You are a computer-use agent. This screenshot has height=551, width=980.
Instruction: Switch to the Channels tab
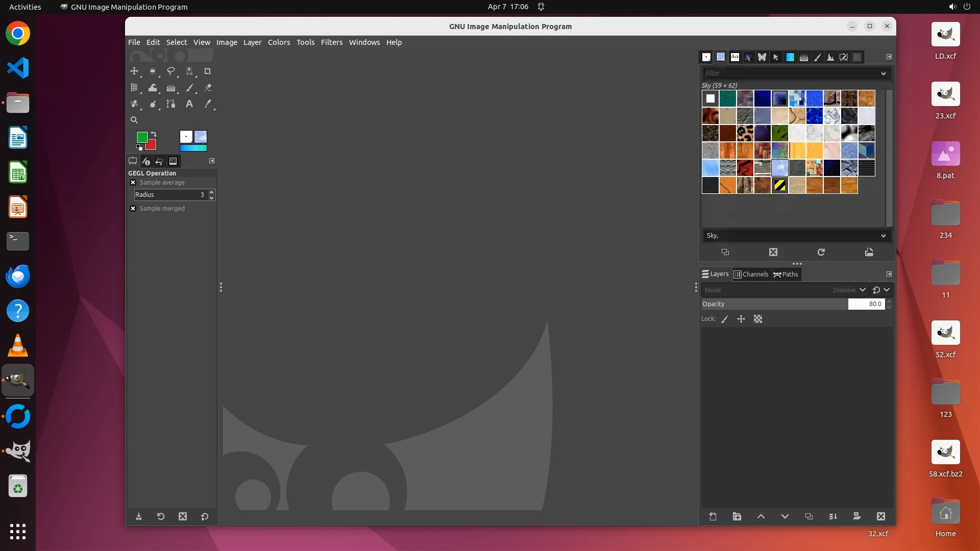click(751, 274)
